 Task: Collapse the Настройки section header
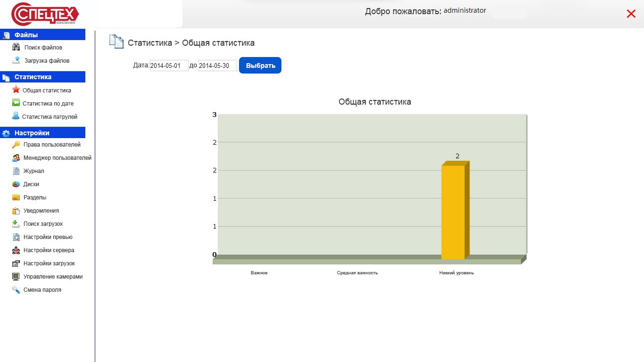[42, 133]
